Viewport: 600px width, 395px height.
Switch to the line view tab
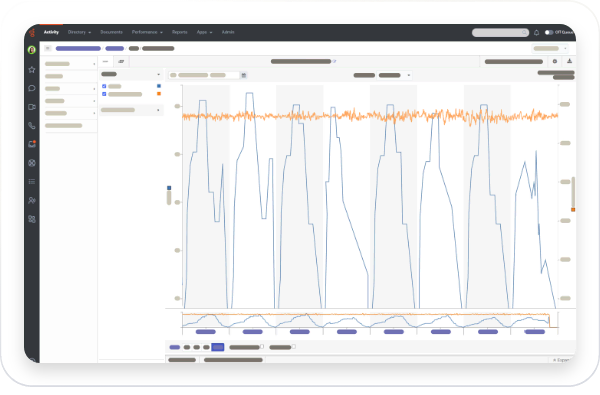106,61
